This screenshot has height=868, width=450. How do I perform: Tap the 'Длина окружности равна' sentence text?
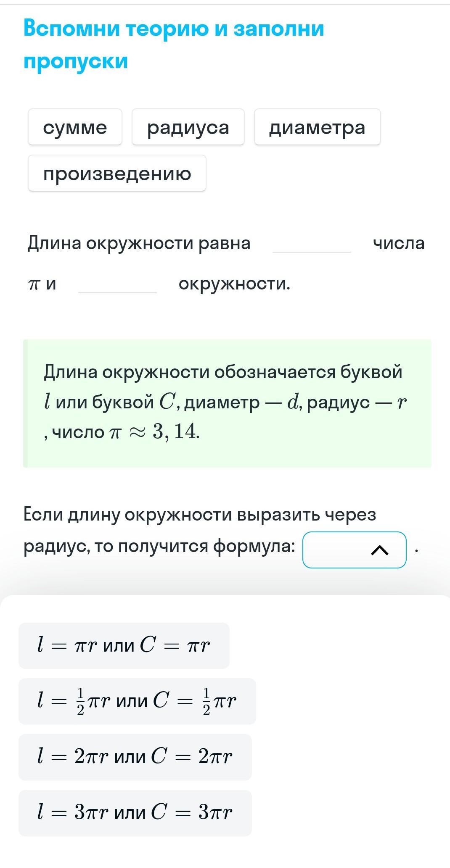coord(139,243)
